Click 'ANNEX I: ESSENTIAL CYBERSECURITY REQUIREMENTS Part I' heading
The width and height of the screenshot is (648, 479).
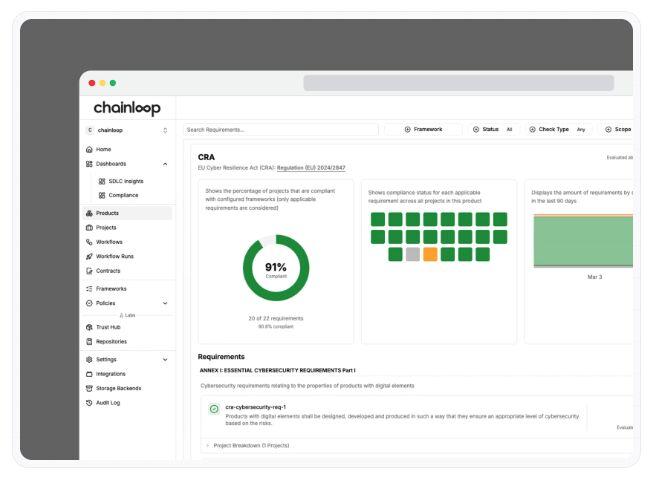[x=277, y=370]
